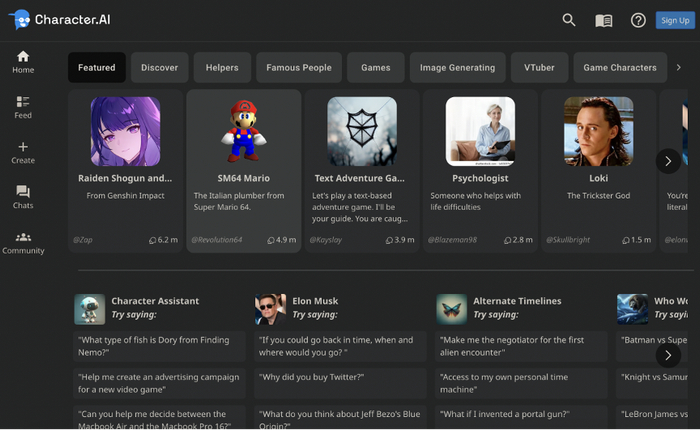Click the 2.8 m chat count

(518, 240)
